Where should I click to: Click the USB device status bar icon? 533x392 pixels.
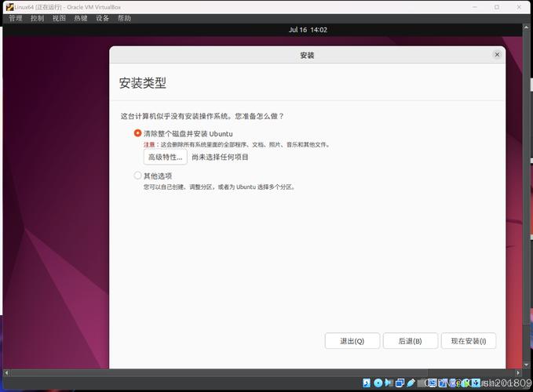pyautogui.click(x=411, y=383)
